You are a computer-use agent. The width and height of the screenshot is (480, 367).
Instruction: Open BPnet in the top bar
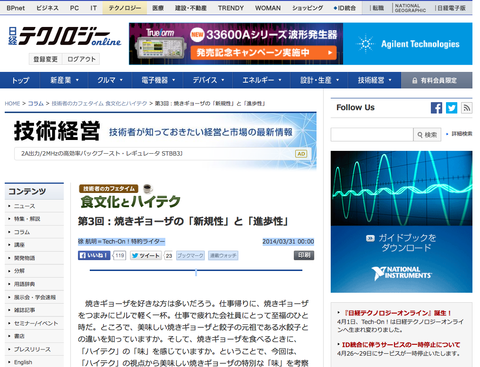pyautogui.click(x=16, y=8)
